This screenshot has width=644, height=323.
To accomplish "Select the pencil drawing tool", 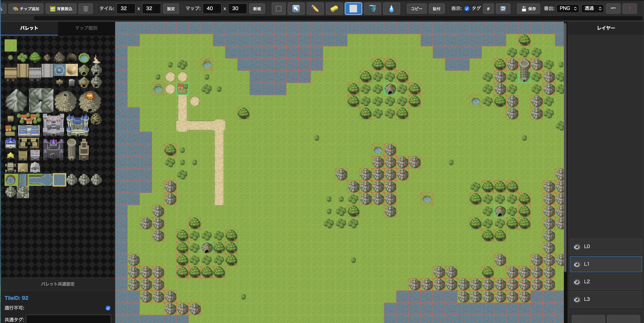I will 315,9.
